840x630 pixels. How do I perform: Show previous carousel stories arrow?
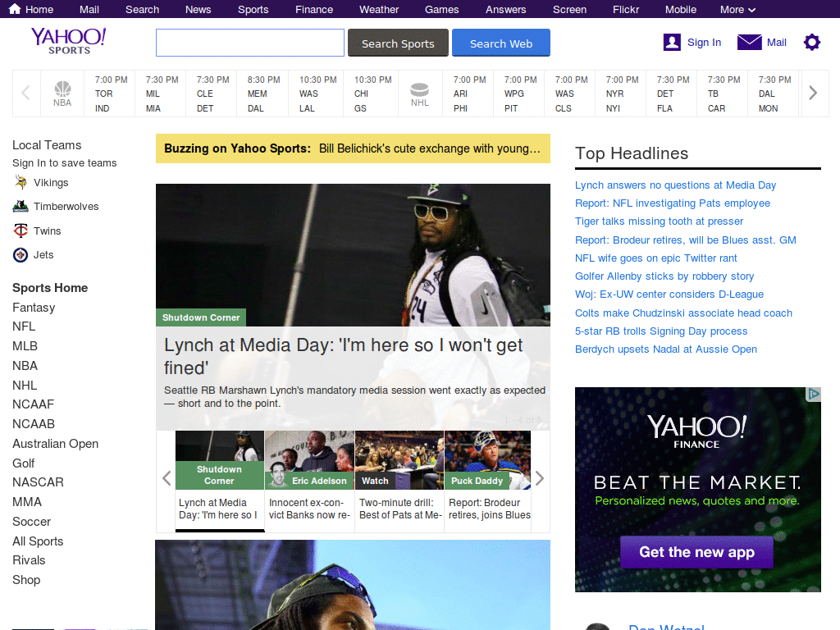point(167,478)
